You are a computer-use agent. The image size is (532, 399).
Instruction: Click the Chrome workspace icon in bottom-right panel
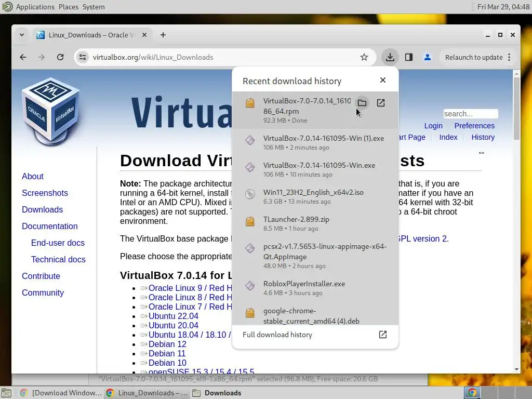(x=472, y=393)
